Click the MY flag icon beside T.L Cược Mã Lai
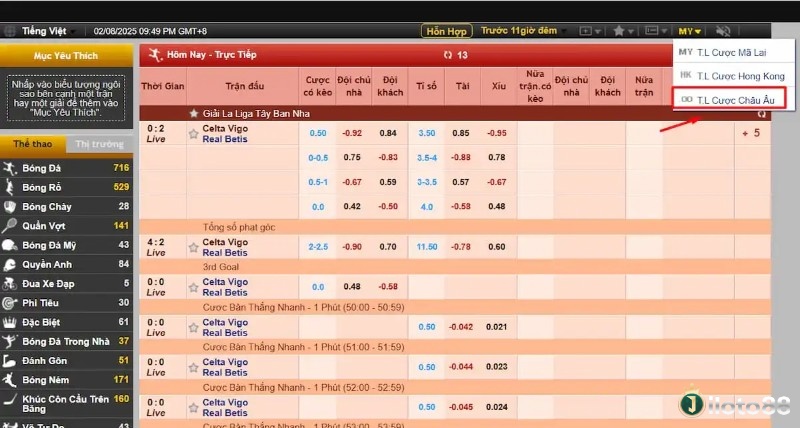 [x=686, y=52]
